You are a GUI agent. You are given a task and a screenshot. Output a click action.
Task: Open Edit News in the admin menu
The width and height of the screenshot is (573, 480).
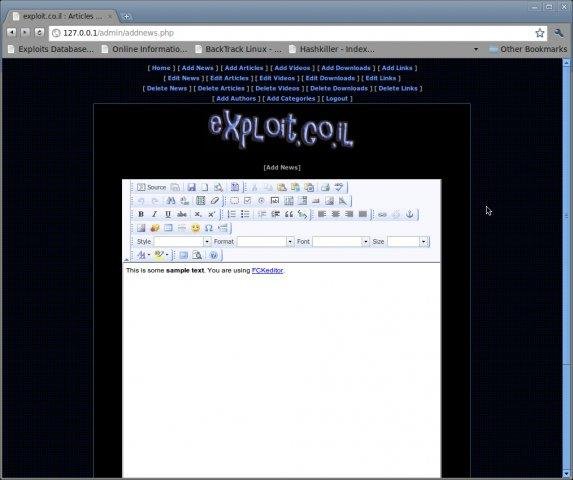pyautogui.click(x=183, y=78)
